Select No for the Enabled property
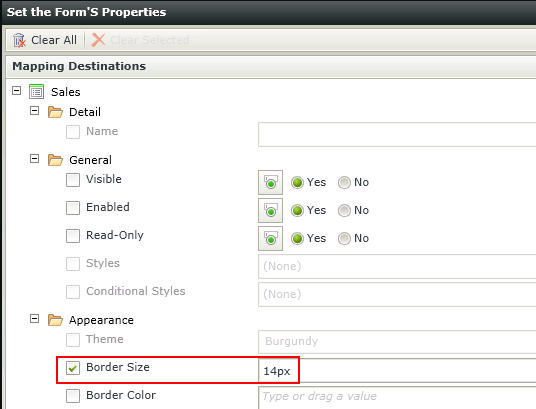The image size is (536, 409). (x=344, y=210)
